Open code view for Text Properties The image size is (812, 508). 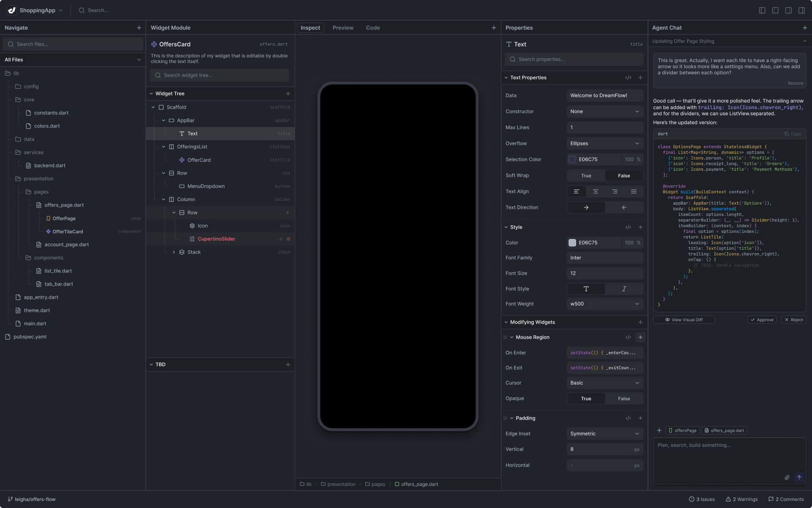point(628,78)
